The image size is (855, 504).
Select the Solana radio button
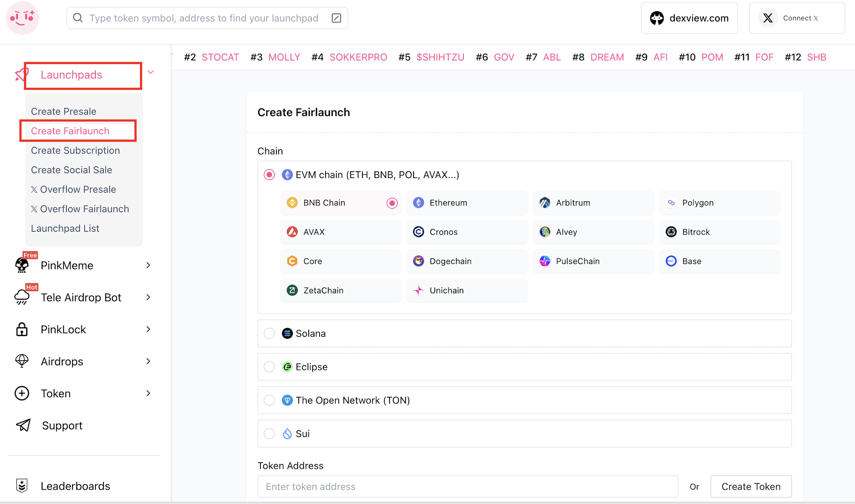pos(269,333)
